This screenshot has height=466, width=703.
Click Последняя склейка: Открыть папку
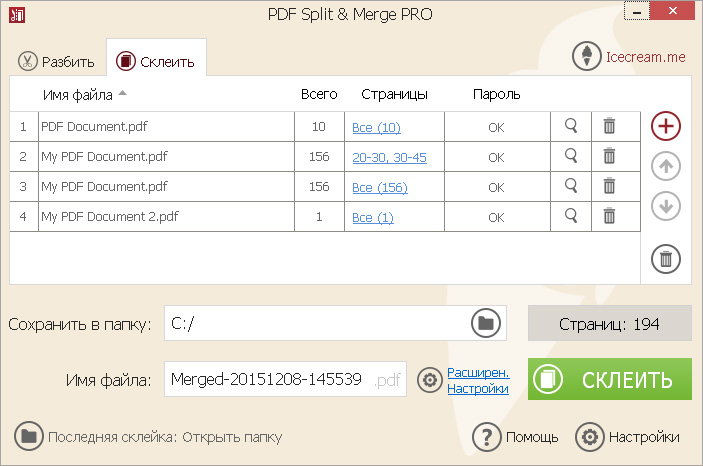click(x=165, y=437)
